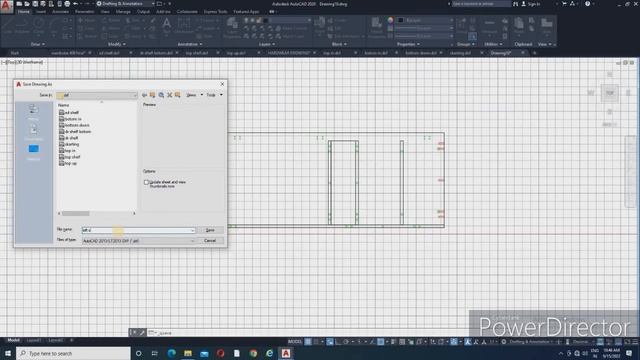Open Layer Properties in ribbon
This screenshot has height=360, width=640.
[232, 27]
